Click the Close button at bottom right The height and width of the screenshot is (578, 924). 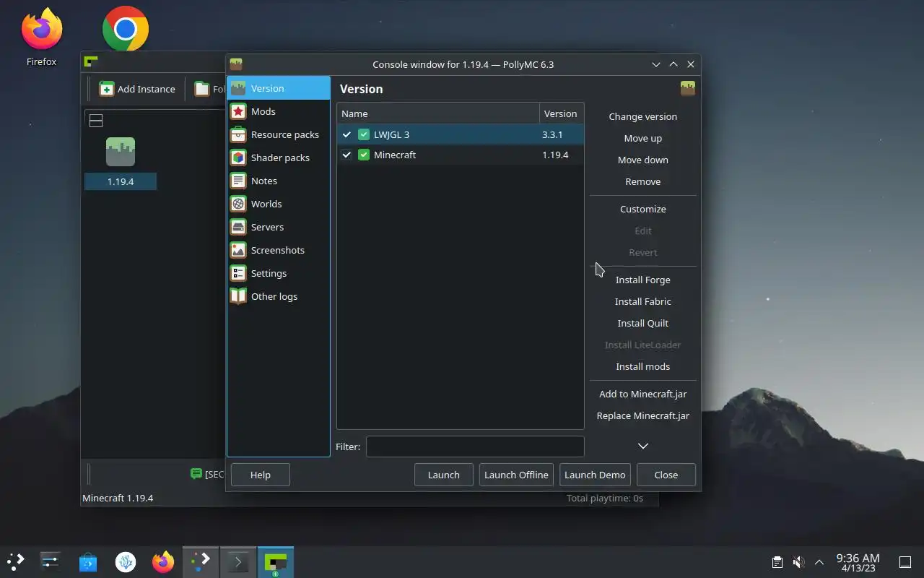pyautogui.click(x=666, y=475)
